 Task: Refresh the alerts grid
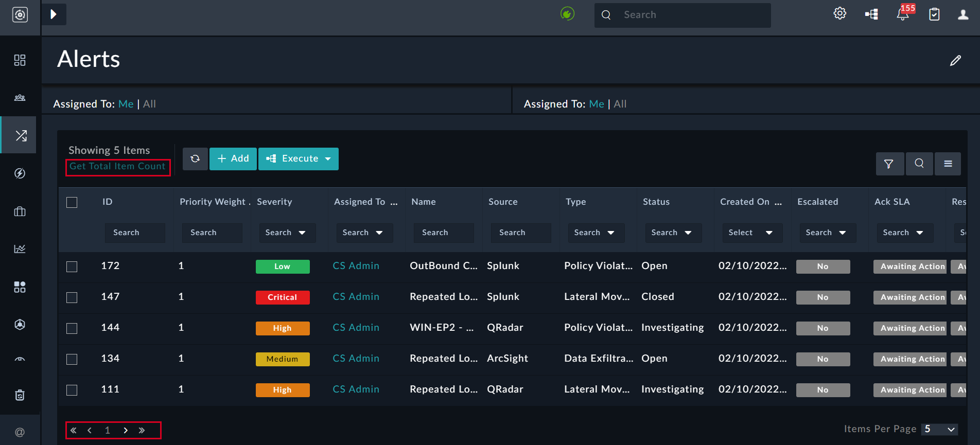[x=195, y=158]
